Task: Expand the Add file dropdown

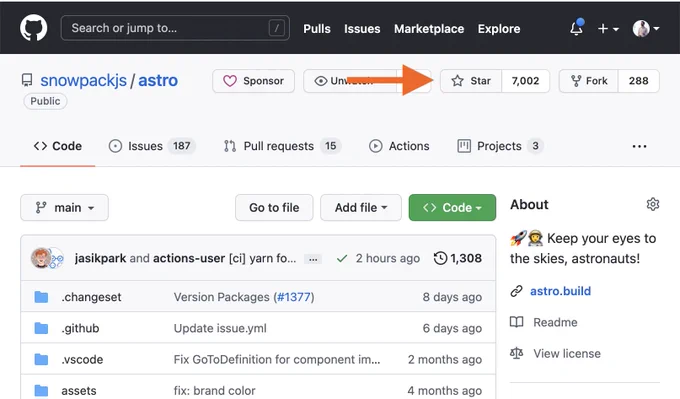Action: pyautogui.click(x=361, y=208)
